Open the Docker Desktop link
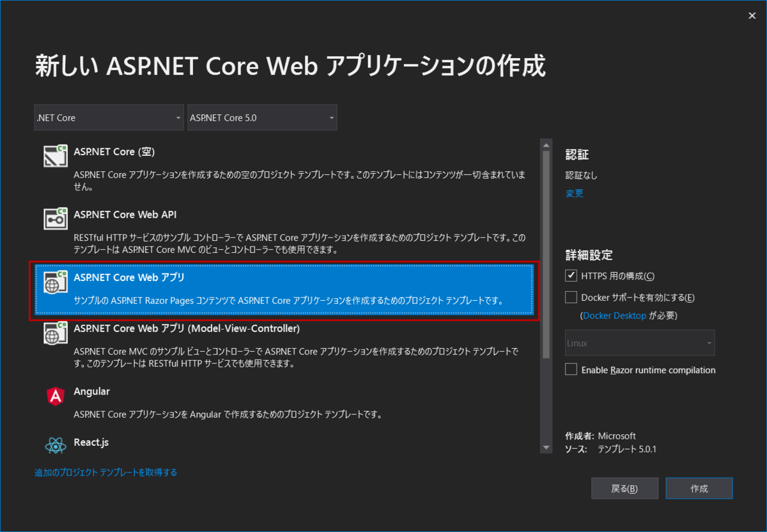The width and height of the screenshot is (767, 532). [614, 315]
